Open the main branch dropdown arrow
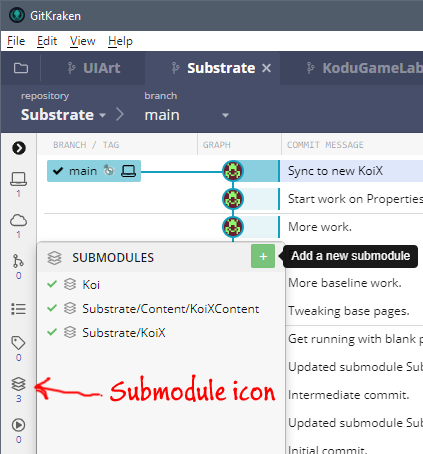This screenshot has width=423, height=454. coord(226,115)
